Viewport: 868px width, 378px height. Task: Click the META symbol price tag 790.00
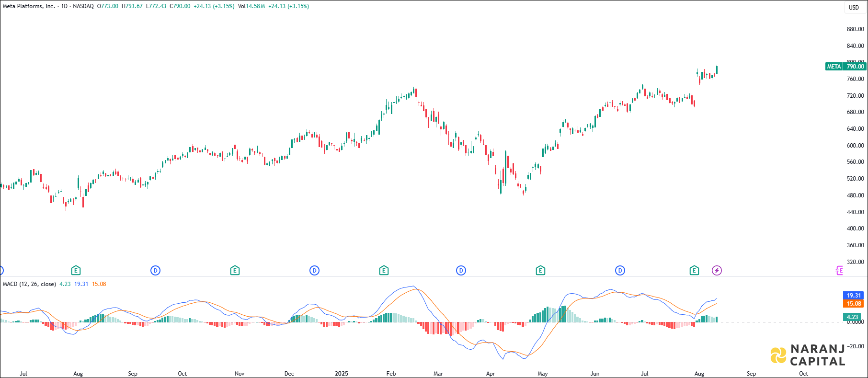click(x=845, y=67)
